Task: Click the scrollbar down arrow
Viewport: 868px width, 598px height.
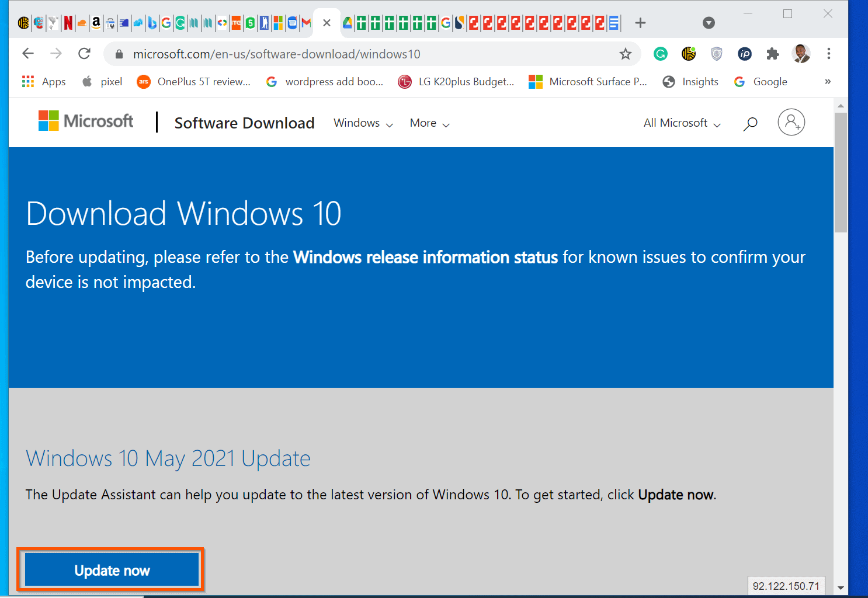Action: coord(841,587)
